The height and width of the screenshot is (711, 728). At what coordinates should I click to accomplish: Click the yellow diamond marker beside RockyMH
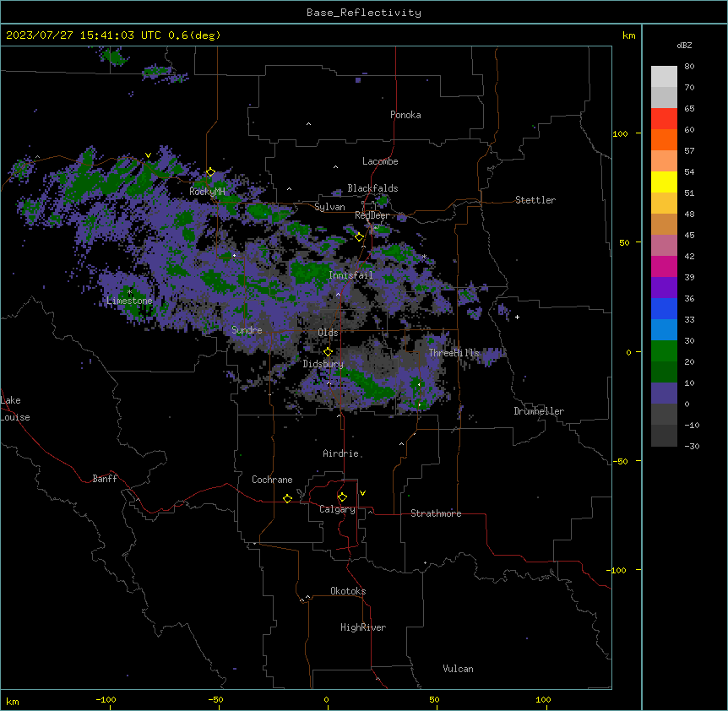tap(210, 172)
